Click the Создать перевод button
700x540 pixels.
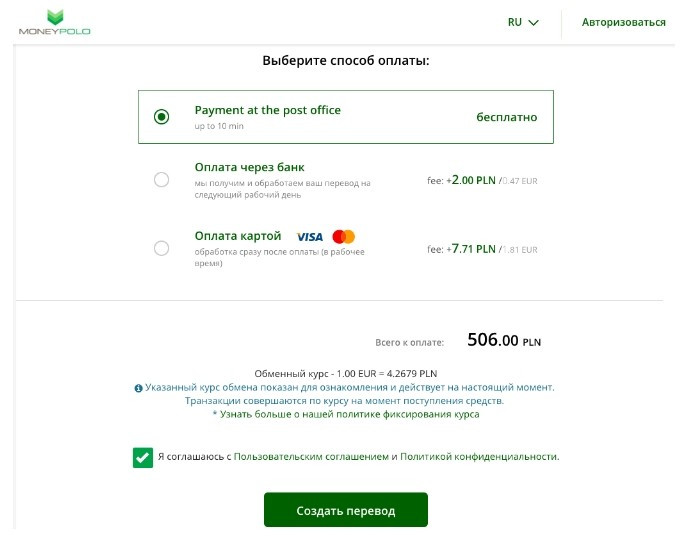tap(346, 510)
